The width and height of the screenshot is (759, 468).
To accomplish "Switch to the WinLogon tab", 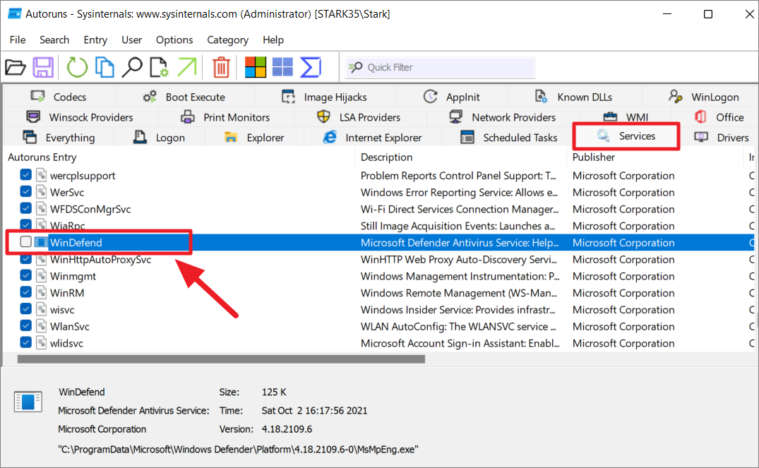I will (704, 97).
